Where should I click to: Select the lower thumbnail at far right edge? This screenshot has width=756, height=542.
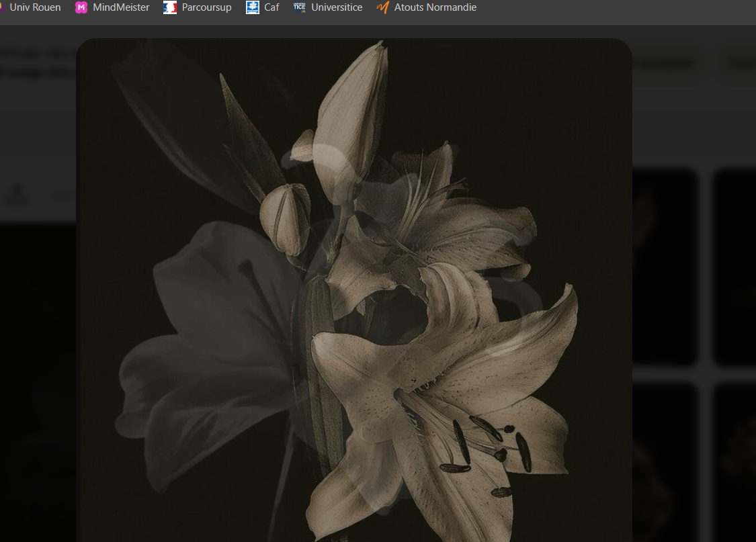pos(734,462)
